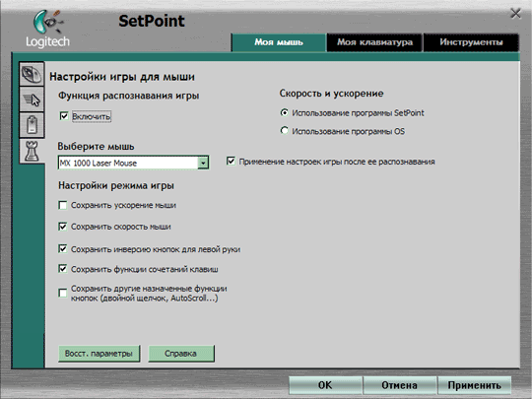Click the Logitech logo

tap(48, 29)
